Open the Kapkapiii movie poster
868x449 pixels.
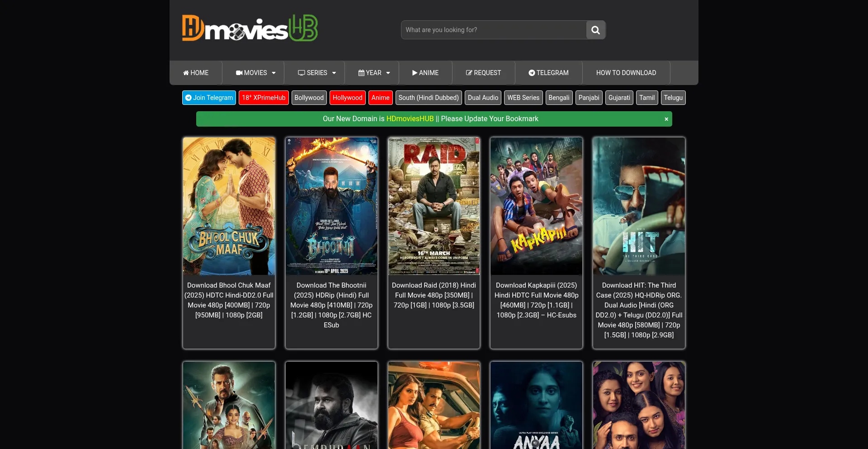point(537,206)
